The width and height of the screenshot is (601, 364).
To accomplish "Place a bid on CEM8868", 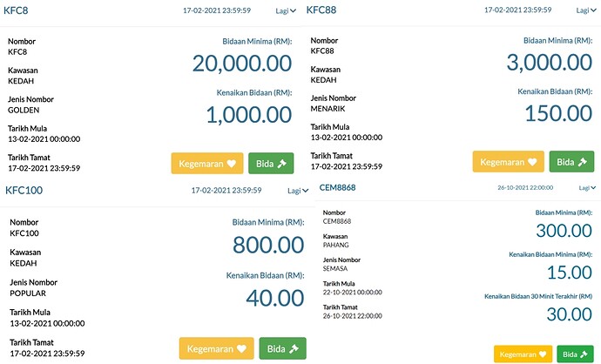I will (575, 354).
